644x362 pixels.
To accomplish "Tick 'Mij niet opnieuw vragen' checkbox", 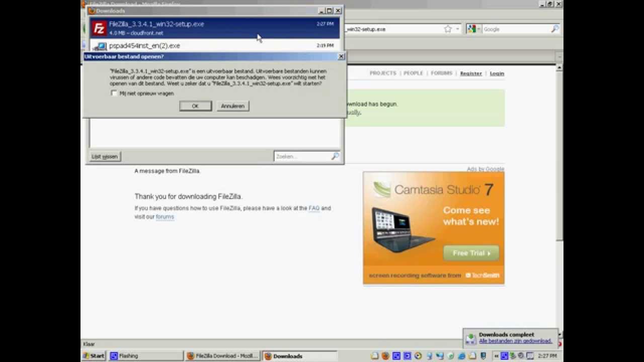I will coord(114,93).
